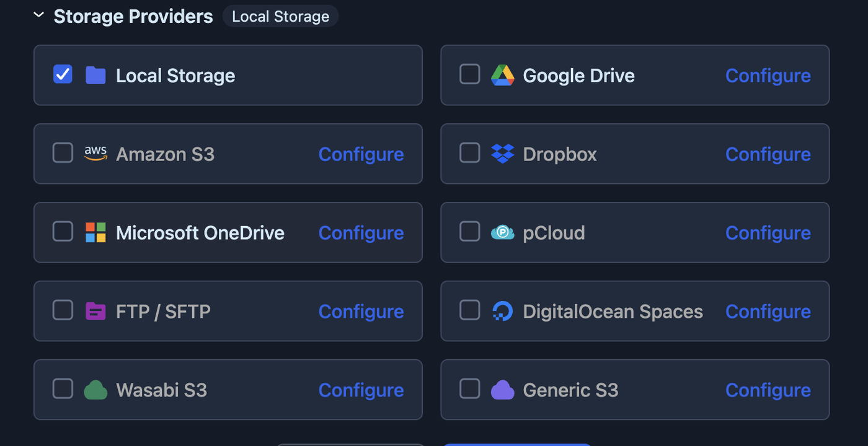Click the green Wasabi S3 cloud icon
Image resolution: width=868 pixels, height=446 pixels.
pos(95,390)
